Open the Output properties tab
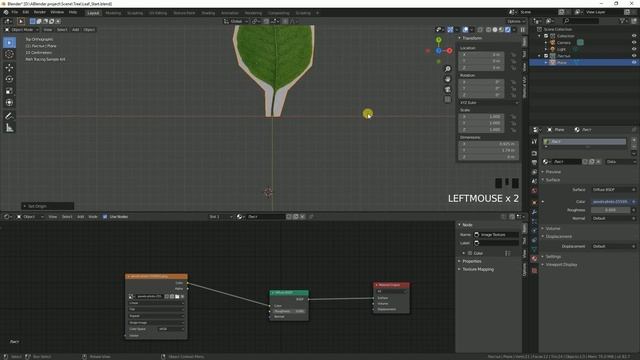 click(x=534, y=163)
